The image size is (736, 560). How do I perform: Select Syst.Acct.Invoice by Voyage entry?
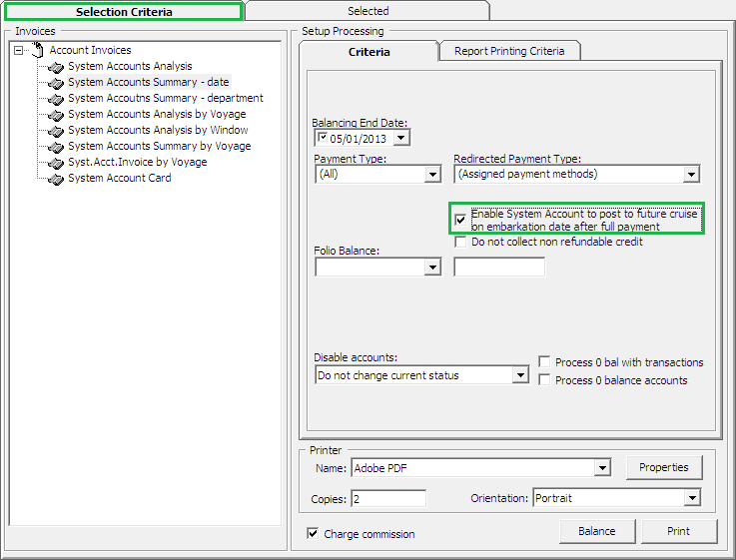pos(138,162)
